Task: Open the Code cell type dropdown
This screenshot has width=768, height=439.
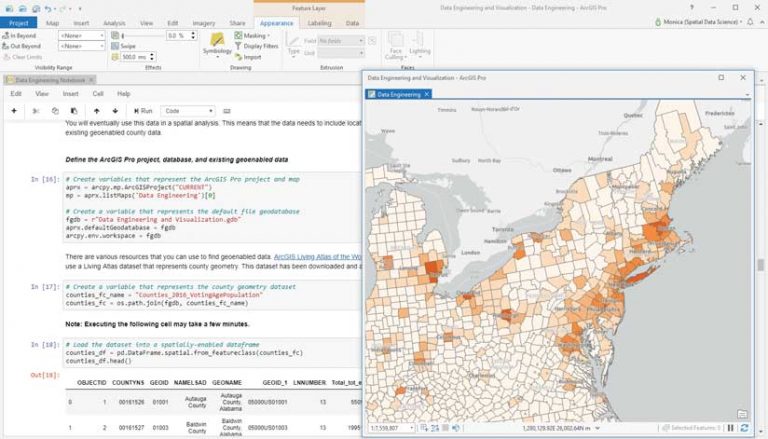Action: [x=188, y=111]
